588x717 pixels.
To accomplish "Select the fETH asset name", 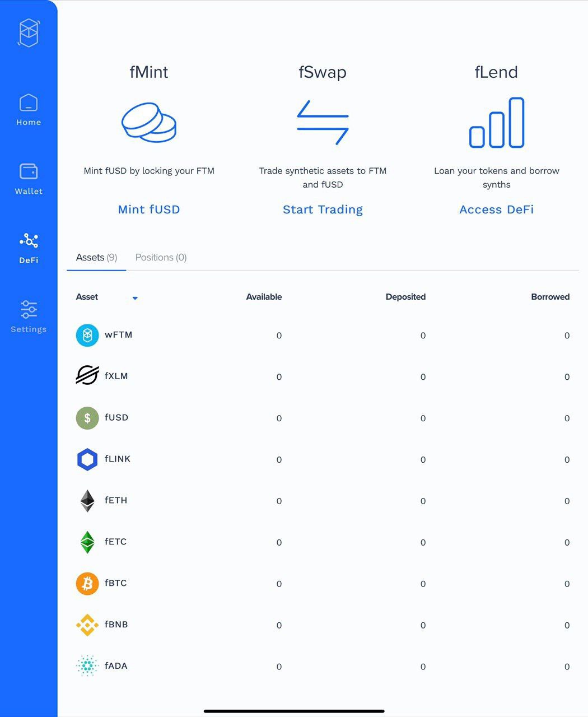I will (116, 500).
